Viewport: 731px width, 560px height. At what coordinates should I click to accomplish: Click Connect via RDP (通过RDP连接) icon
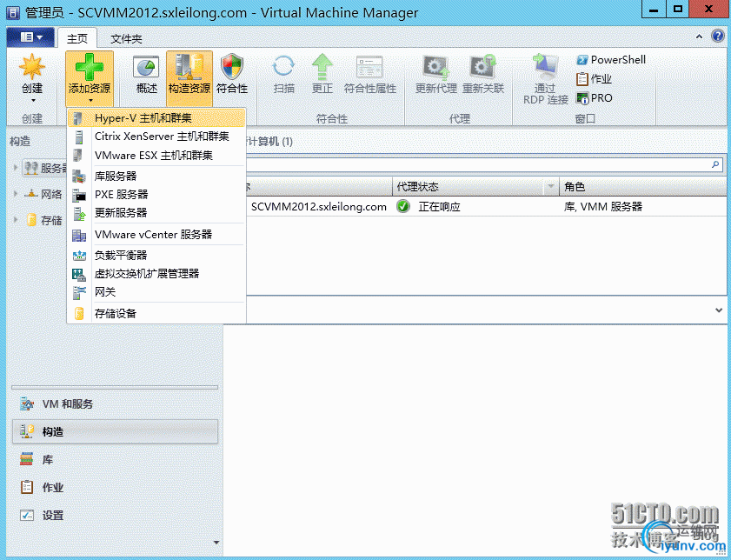tap(546, 67)
